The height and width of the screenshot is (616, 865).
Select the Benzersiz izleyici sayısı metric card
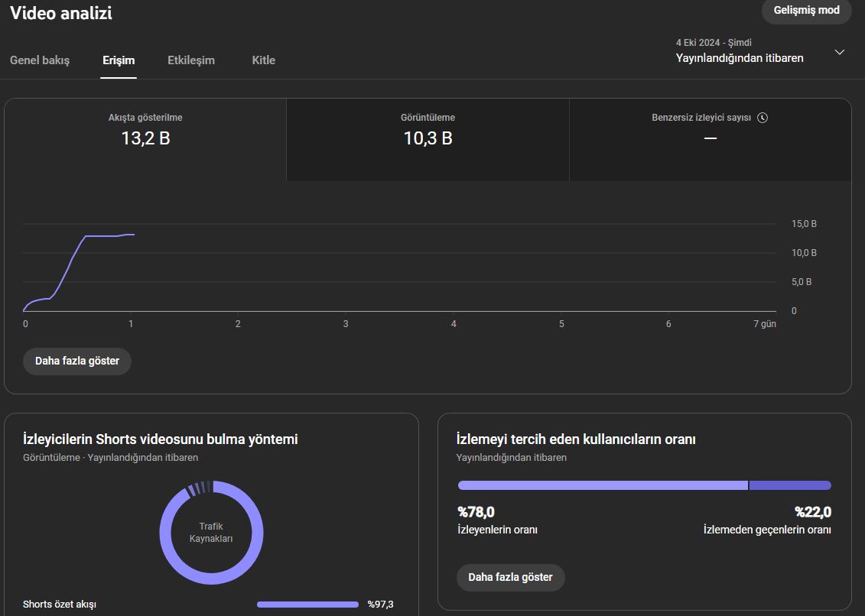coord(710,140)
